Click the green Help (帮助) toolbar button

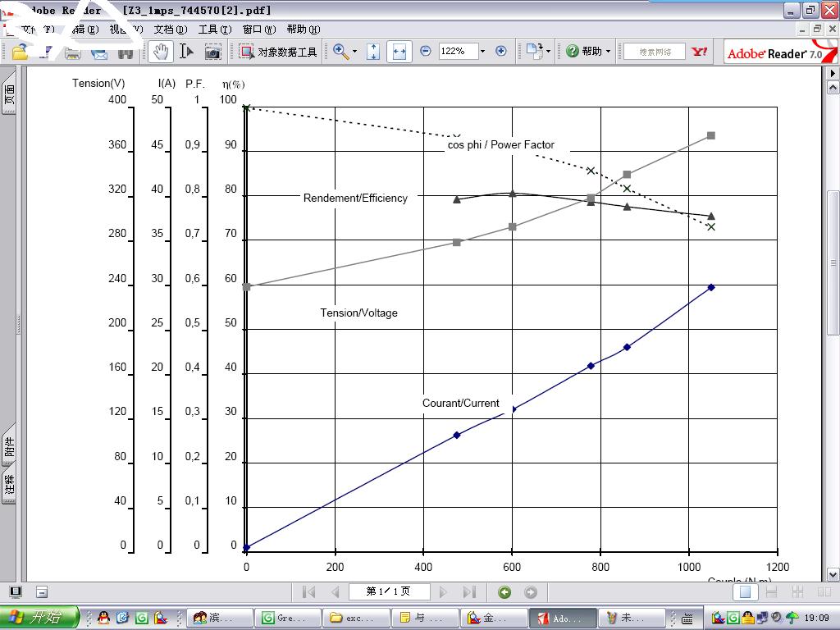(583, 52)
